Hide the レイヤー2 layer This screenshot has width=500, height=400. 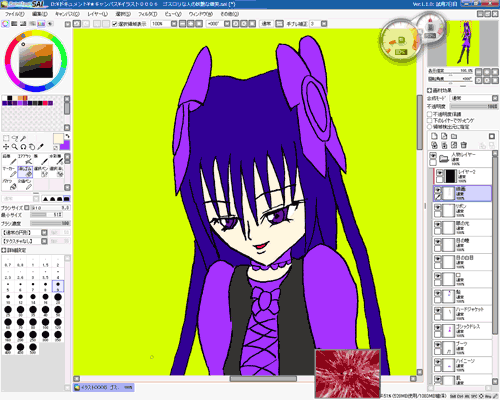tap(439, 173)
